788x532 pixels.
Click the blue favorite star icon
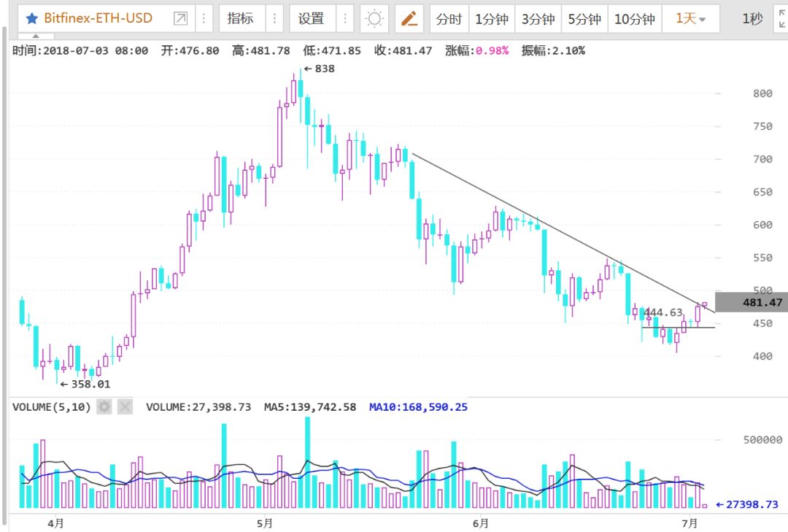tap(31, 18)
